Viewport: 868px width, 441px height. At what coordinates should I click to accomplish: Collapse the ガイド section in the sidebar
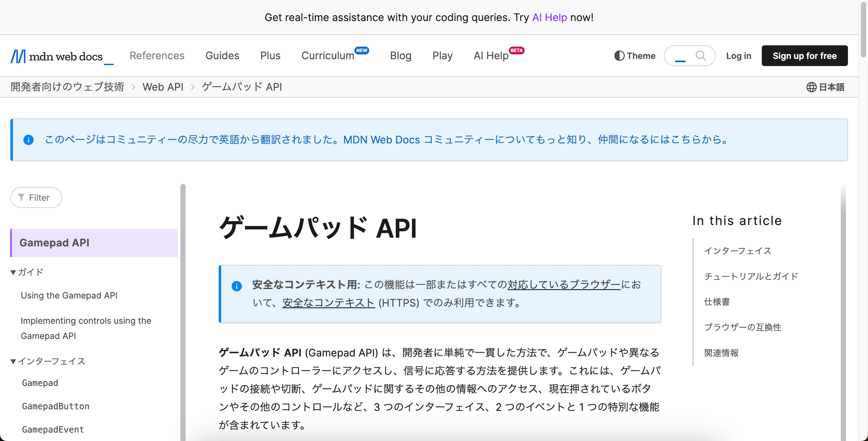pos(27,272)
